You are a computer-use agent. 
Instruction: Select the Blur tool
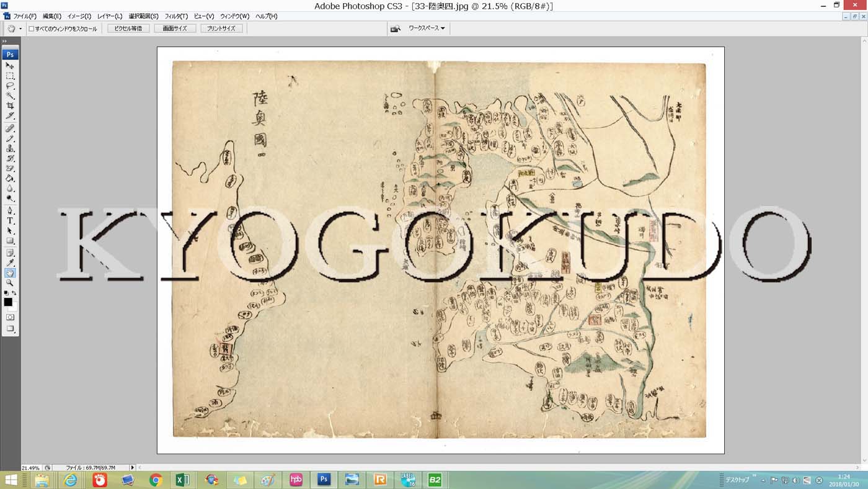pos(10,188)
